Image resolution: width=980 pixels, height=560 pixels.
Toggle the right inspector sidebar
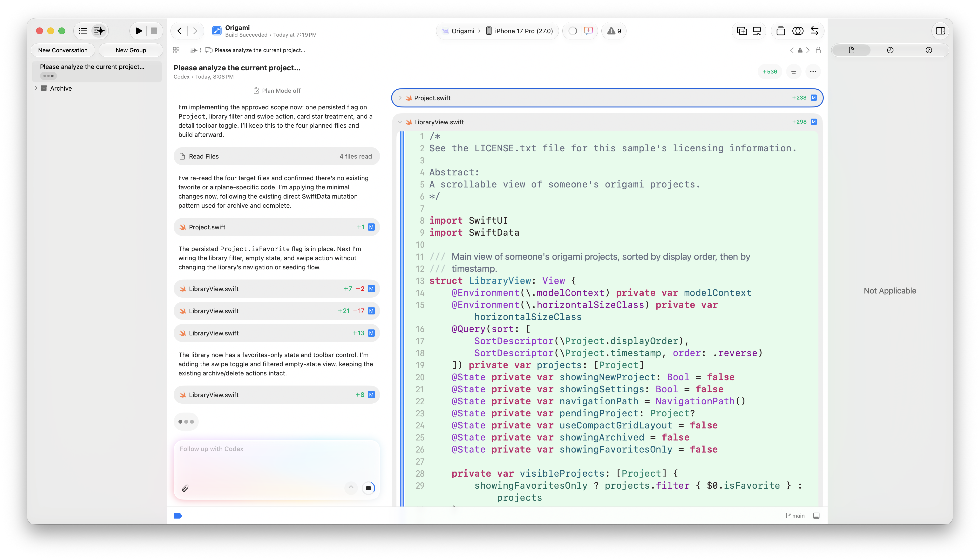[x=940, y=31]
